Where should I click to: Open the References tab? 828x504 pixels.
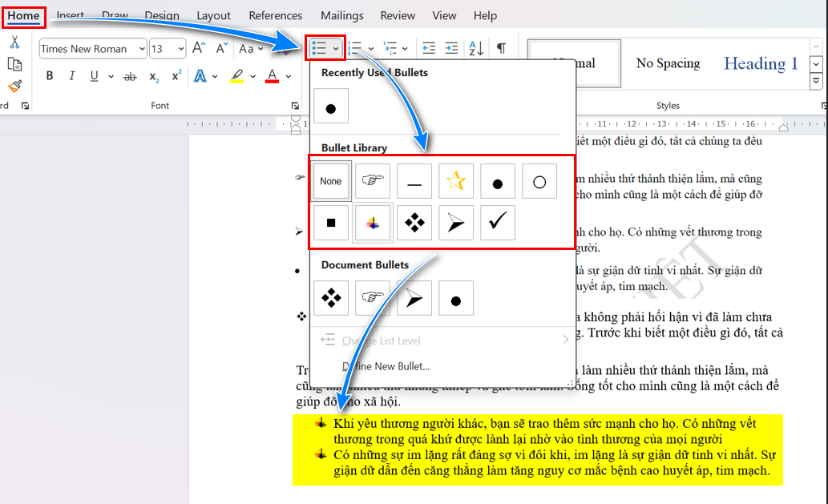[275, 15]
